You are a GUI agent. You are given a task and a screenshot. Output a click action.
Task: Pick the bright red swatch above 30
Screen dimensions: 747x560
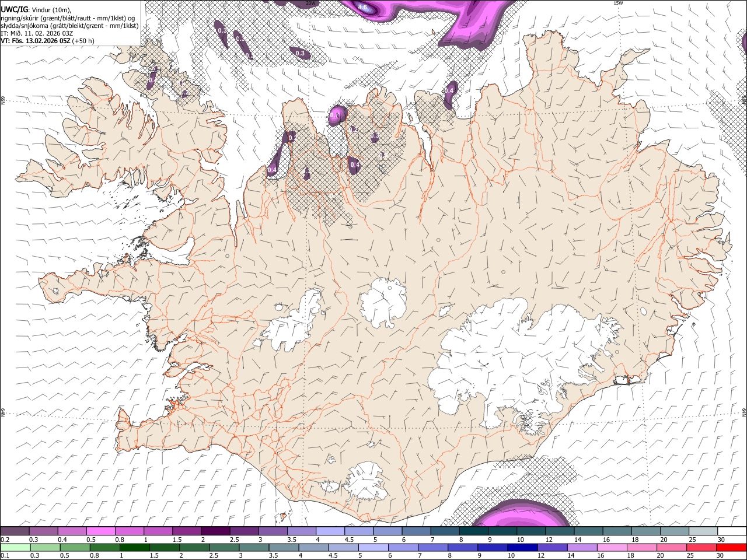coord(731,547)
